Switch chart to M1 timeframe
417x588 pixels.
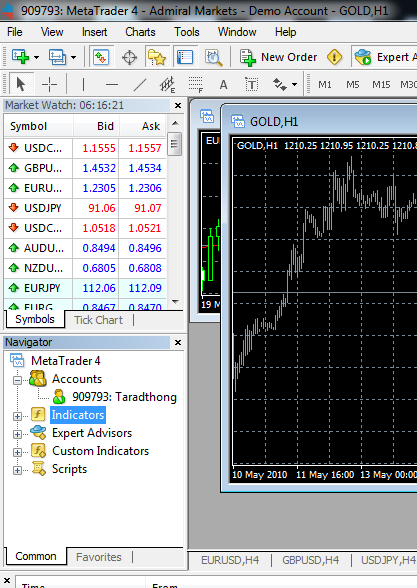tap(325, 85)
